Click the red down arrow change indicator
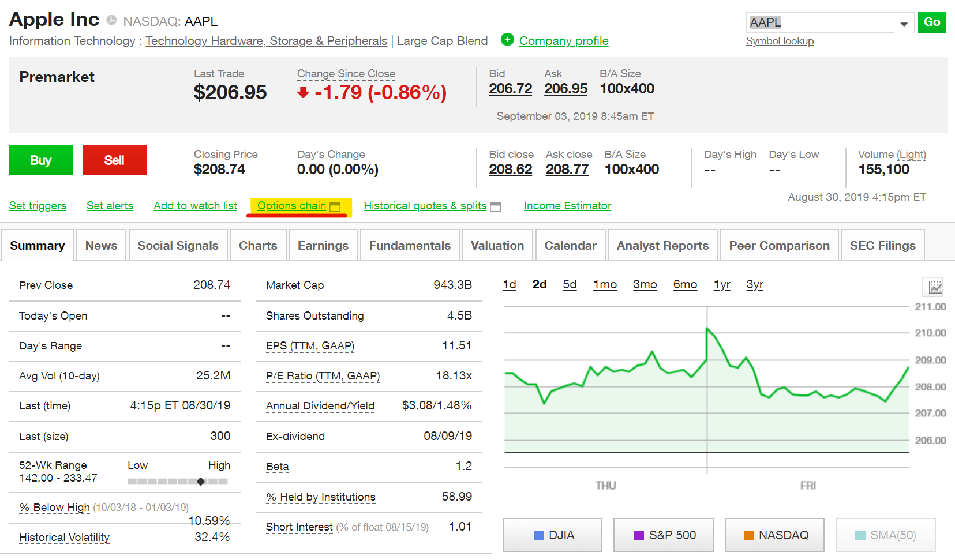The width and height of the screenshot is (955, 560). point(303,92)
